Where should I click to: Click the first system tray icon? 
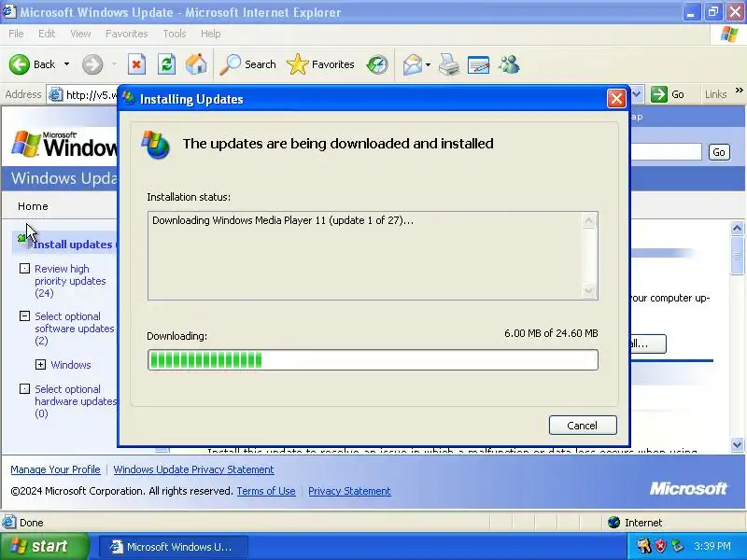tap(644, 546)
